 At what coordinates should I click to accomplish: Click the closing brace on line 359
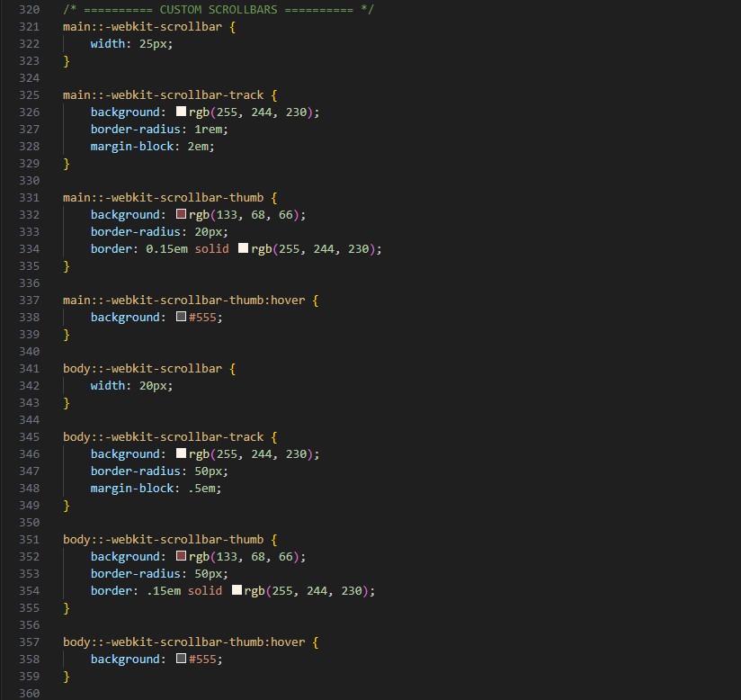click(67, 677)
